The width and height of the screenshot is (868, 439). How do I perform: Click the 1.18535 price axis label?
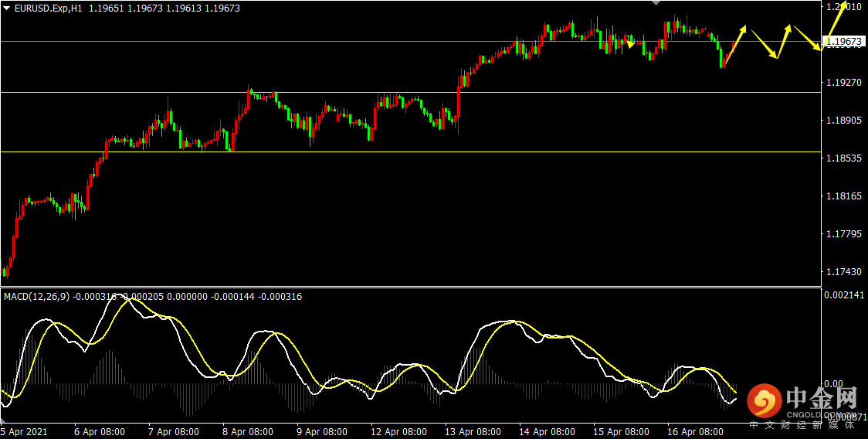click(843, 158)
